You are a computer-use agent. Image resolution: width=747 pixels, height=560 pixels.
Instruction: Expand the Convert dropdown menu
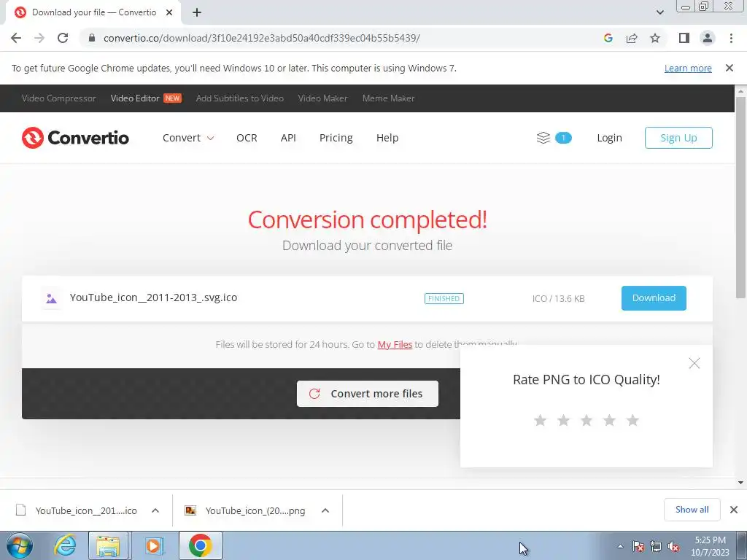[x=188, y=138]
